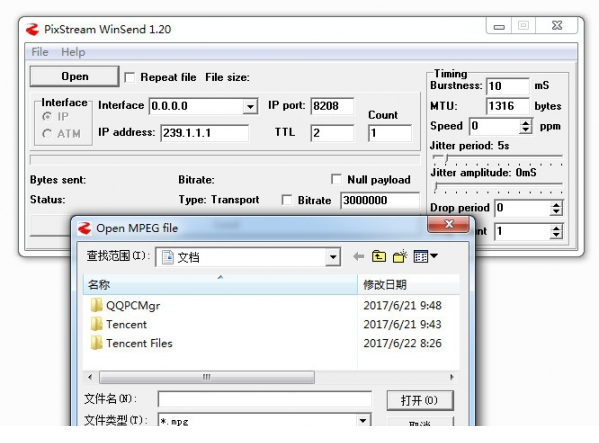This screenshot has width=599, height=443.
Task: Increase the stepper value below Drop period
Action: 556,228
